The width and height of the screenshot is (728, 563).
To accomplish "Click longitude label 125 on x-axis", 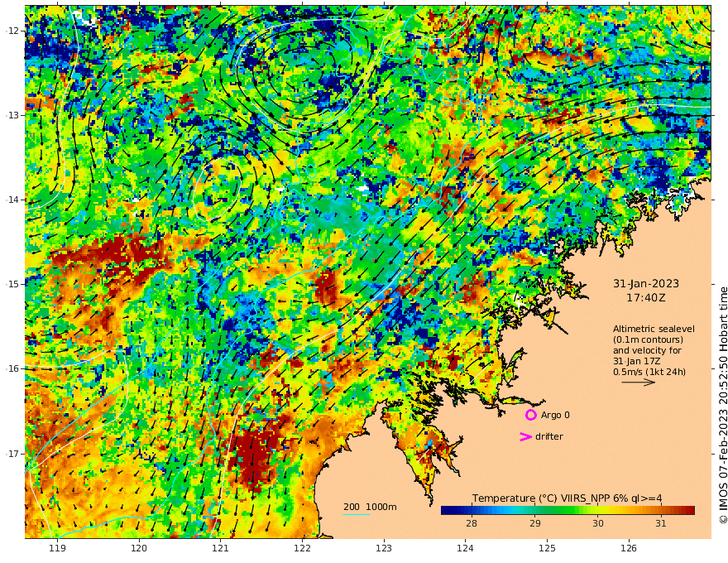I will (547, 548).
